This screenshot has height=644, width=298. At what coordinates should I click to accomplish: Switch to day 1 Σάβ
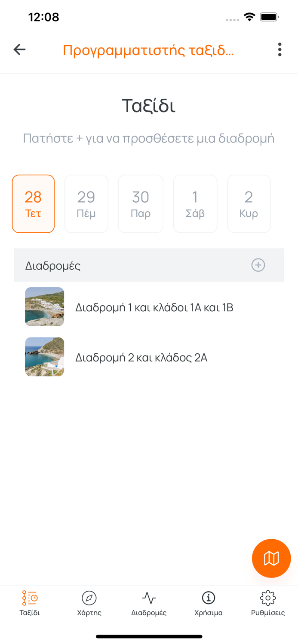click(195, 204)
